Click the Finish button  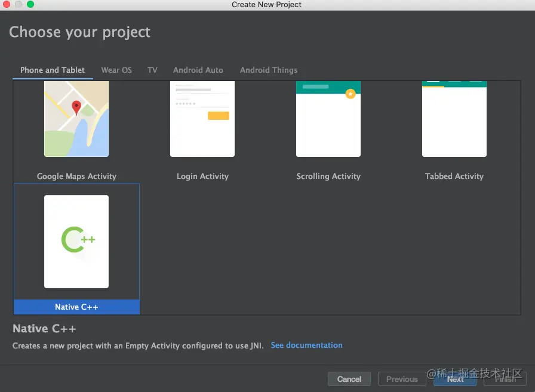(x=505, y=379)
